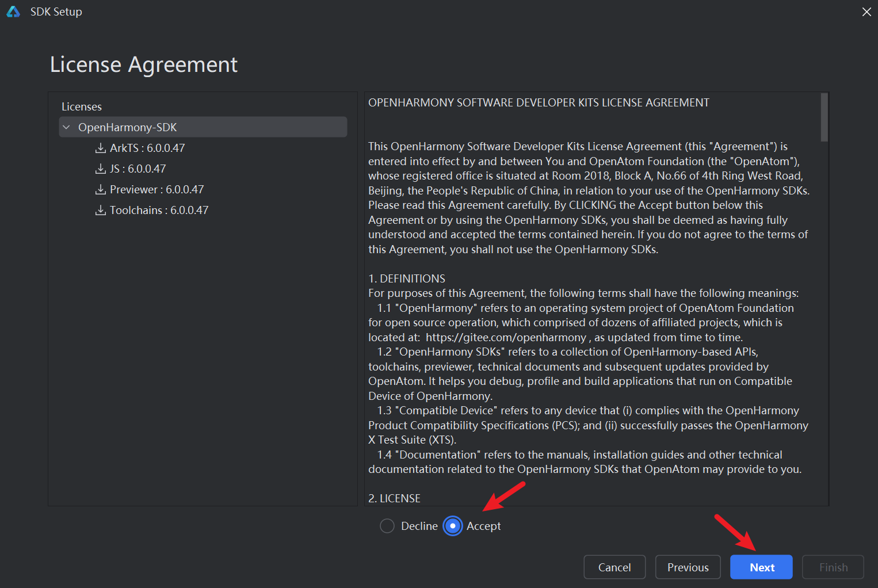
Task: Select the Toolchains : 6.0.0.47 entry
Action: coord(159,210)
